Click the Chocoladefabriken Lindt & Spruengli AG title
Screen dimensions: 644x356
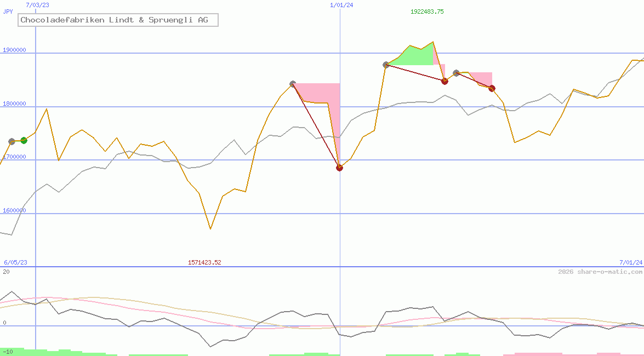[118, 20]
